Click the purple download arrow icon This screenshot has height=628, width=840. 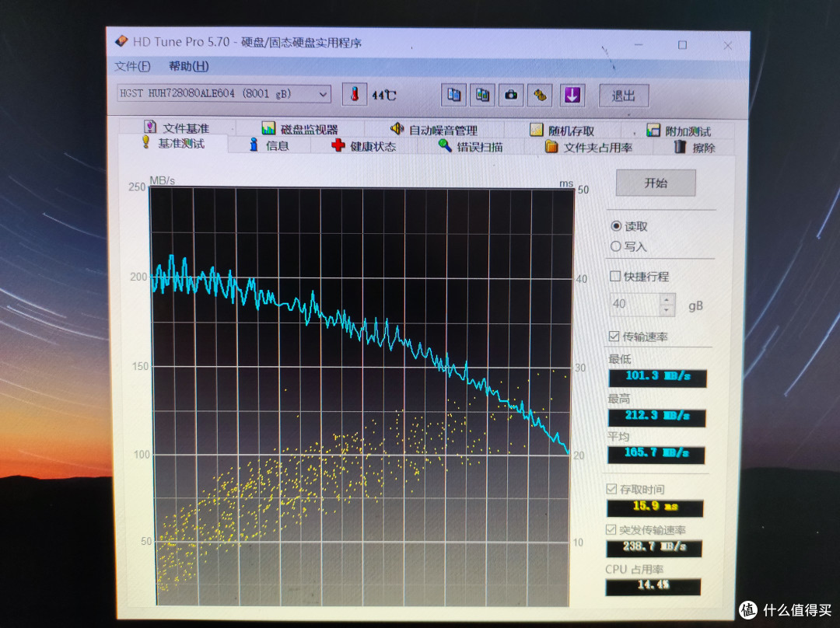click(572, 96)
